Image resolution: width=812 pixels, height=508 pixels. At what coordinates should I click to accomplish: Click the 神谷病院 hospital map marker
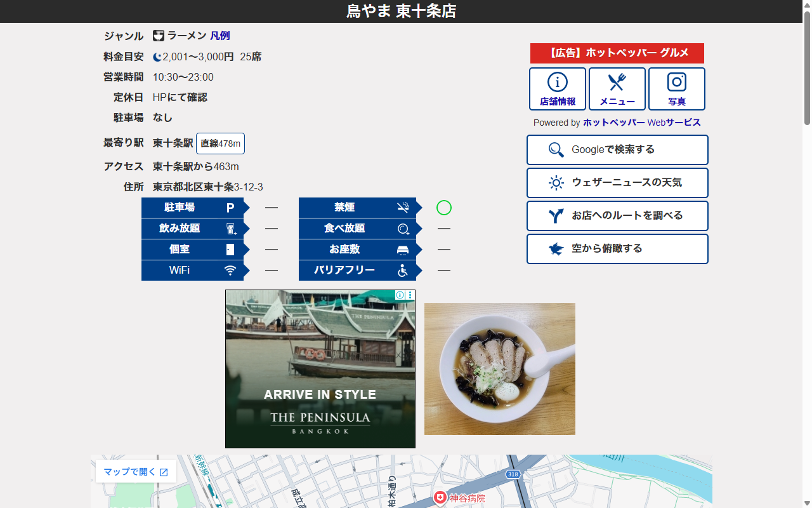(x=440, y=498)
